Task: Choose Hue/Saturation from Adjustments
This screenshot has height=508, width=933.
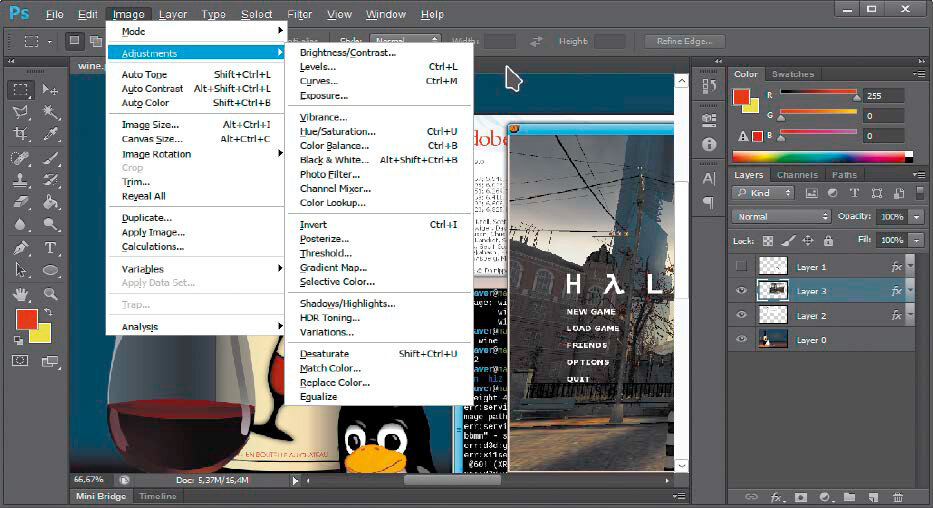Action: [379, 131]
